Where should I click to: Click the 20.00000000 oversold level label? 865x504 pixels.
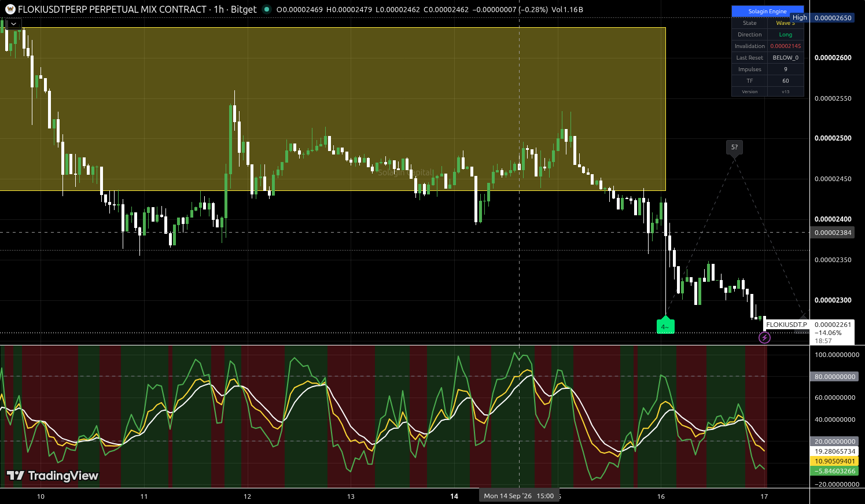tap(835, 442)
